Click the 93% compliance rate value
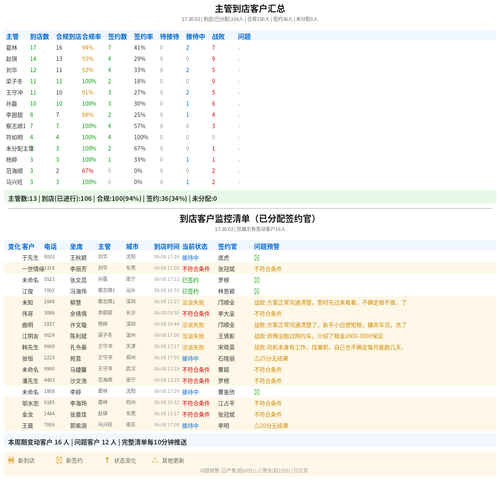This screenshot has width=500, height=493. tap(88, 59)
